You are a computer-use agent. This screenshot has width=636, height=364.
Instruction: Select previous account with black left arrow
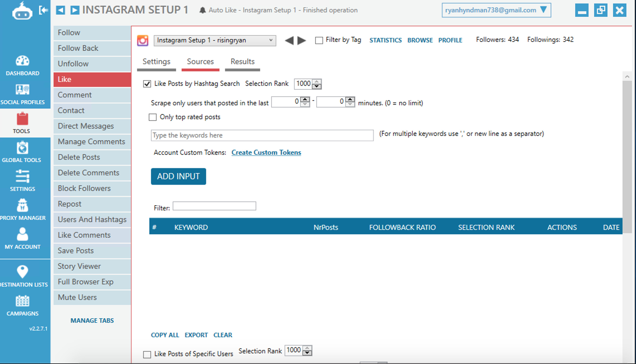tap(289, 41)
